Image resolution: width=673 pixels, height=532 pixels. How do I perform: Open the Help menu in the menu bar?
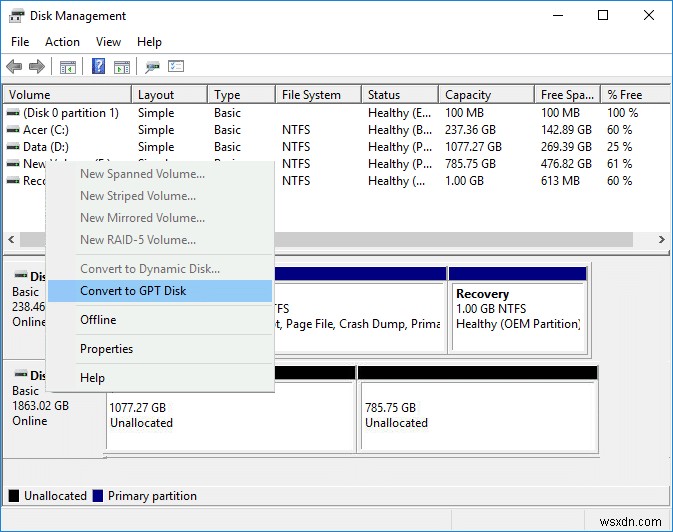(149, 42)
